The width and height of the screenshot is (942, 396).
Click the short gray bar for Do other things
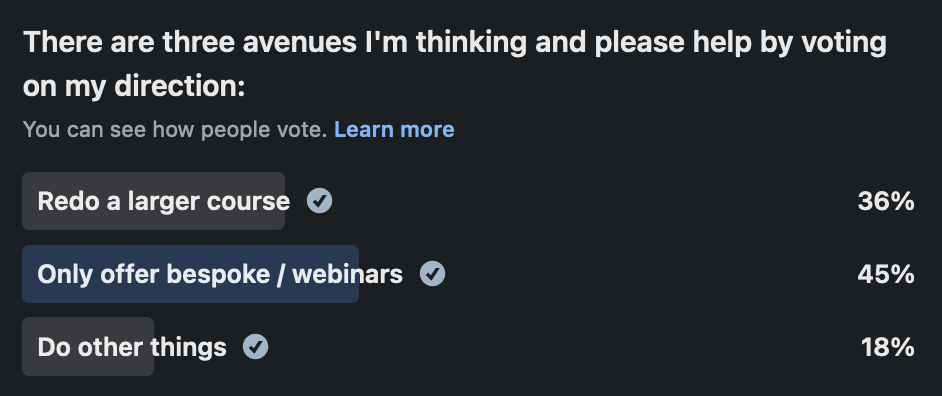(88, 347)
